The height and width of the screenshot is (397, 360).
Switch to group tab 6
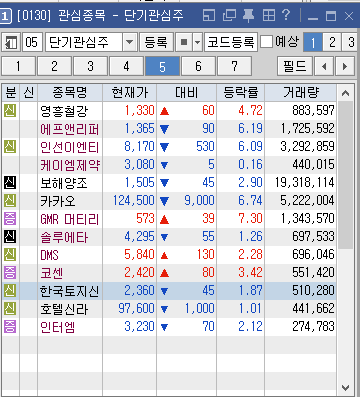point(198,66)
